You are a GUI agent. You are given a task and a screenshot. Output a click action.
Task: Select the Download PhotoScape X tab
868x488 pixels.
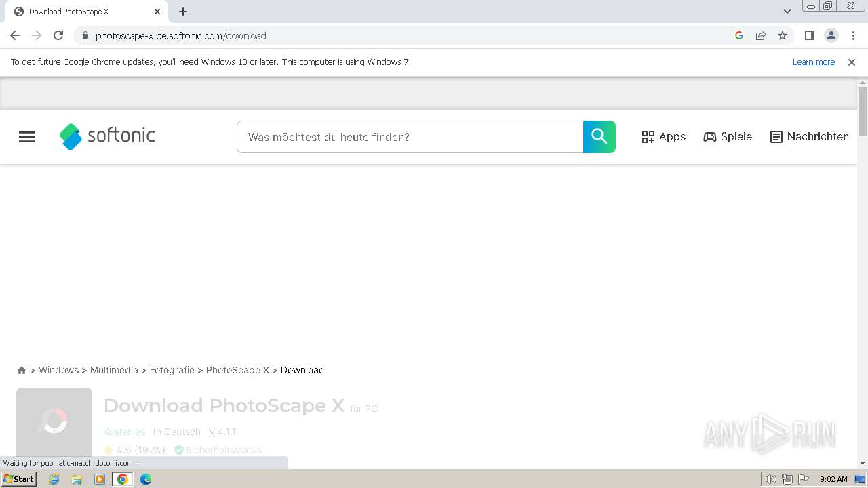87,12
